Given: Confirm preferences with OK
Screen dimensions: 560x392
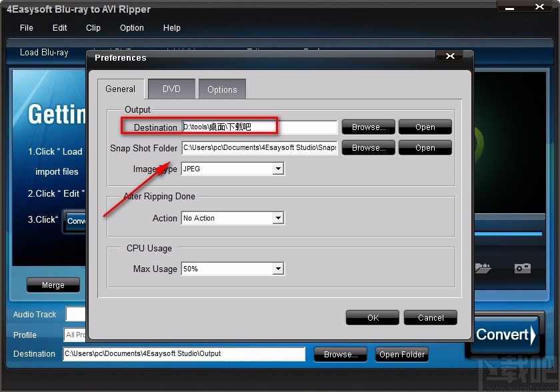Looking at the screenshot, I should point(373,318).
